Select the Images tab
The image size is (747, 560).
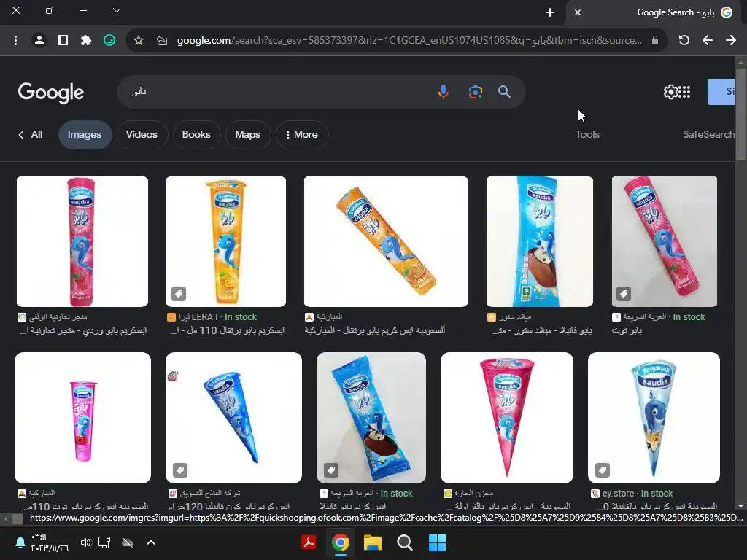pyautogui.click(x=85, y=135)
